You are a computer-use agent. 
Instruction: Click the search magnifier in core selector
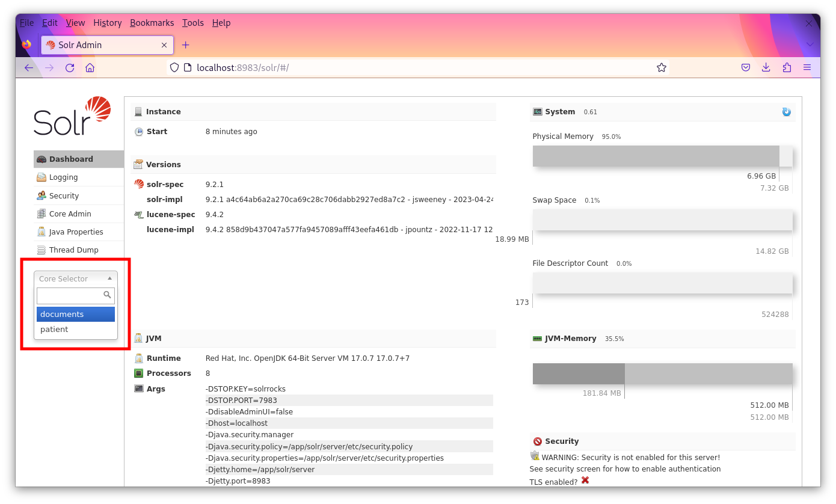[x=107, y=295]
